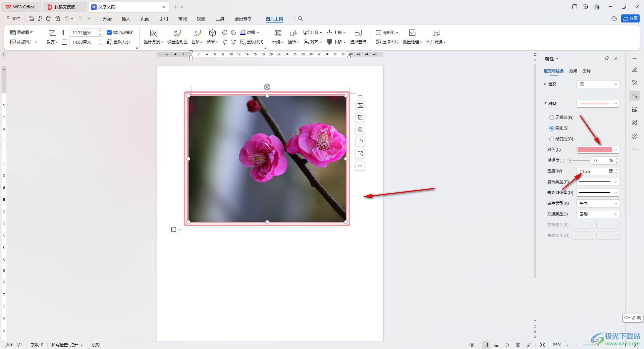This screenshot has width=644, height=349.
Task: Click the pen edit icon in right sidebar
Action: tap(635, 69)
